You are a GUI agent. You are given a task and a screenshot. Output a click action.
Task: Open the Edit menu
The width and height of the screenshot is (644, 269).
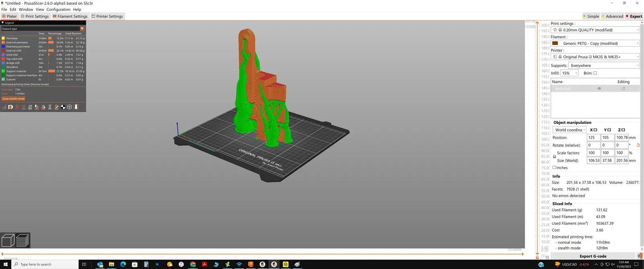pyautogui.click(x=13, y=9)
